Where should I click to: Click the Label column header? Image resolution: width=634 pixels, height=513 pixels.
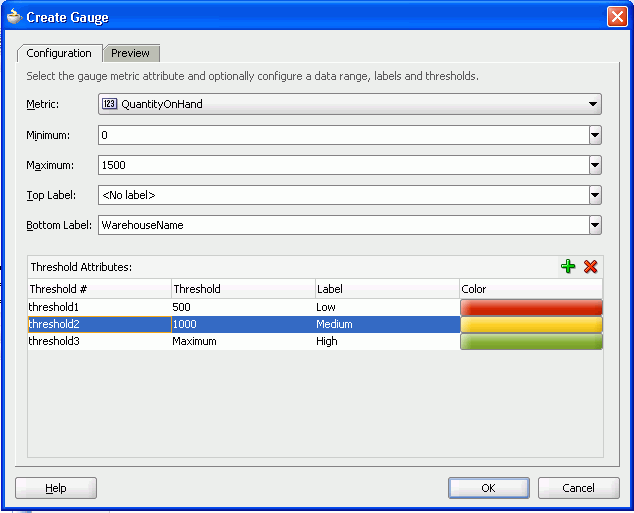pos(387,289)
